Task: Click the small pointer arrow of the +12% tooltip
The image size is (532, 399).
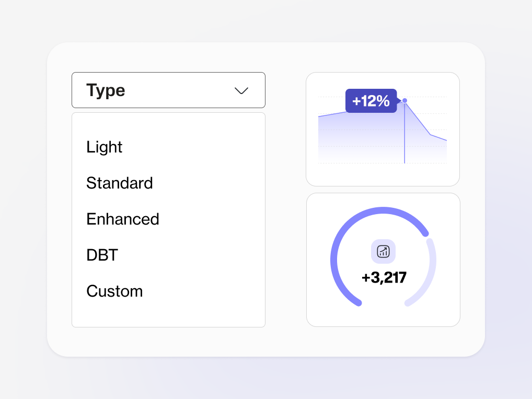Action: pyautogui.click(x=399, y=100)
